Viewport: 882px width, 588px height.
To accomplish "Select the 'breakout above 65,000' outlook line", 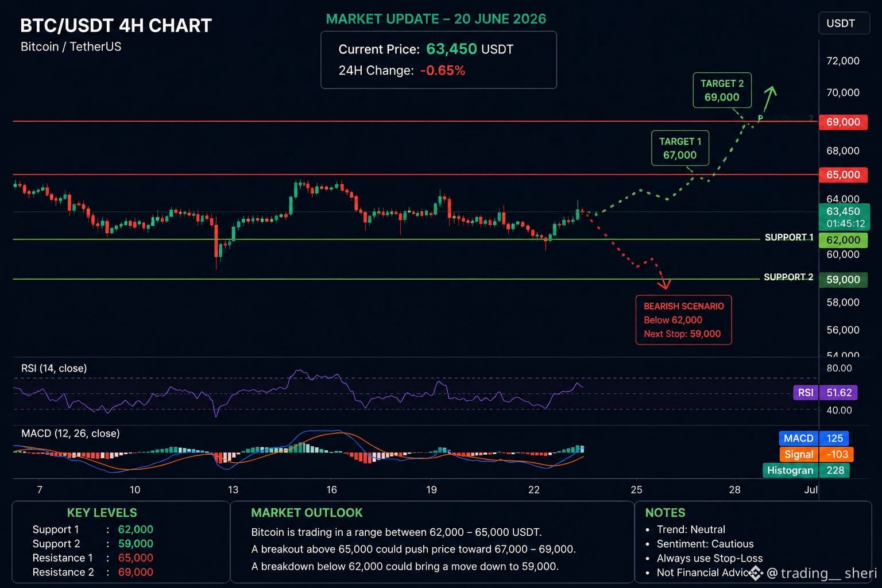I will 413,550.
